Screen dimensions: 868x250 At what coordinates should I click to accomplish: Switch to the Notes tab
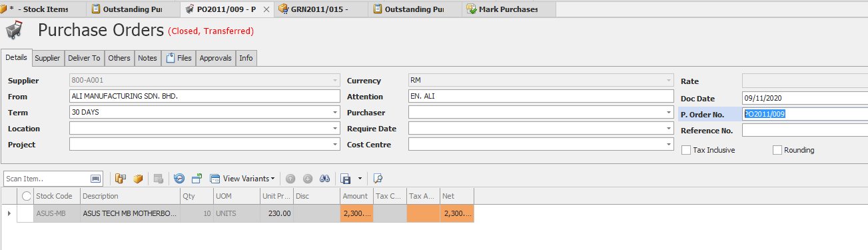pos(147,58)
